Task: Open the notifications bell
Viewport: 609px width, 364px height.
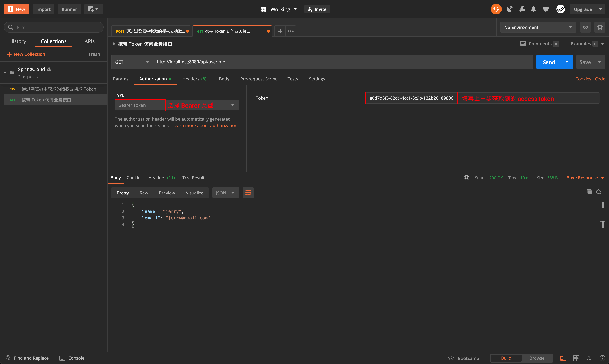Action: [x=533, y=9]
